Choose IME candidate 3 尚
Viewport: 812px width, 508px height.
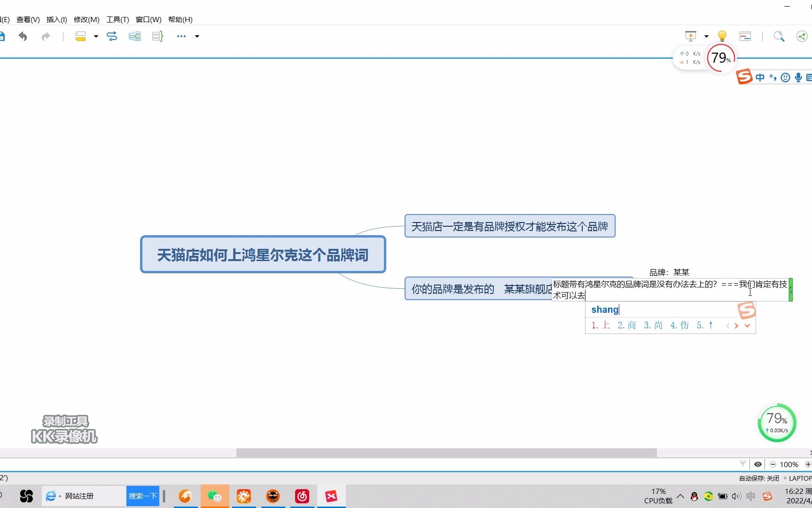pyautogui.click(x=653, y=325)
